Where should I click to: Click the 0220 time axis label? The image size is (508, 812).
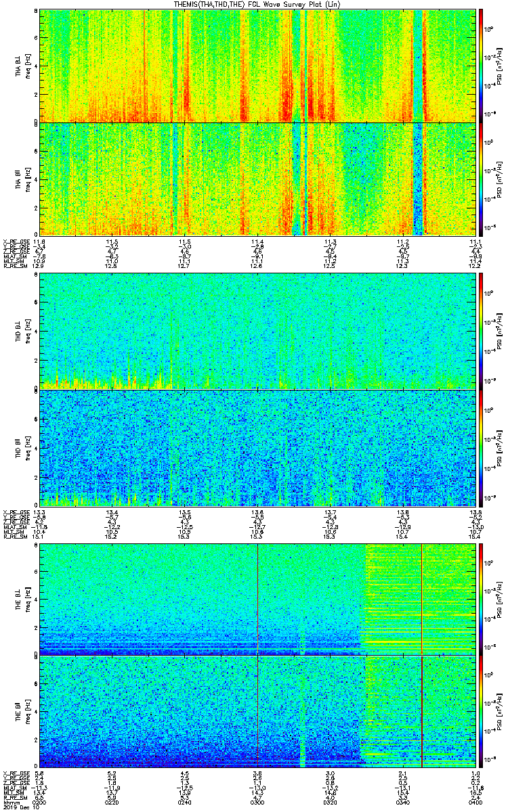(112, 802)
